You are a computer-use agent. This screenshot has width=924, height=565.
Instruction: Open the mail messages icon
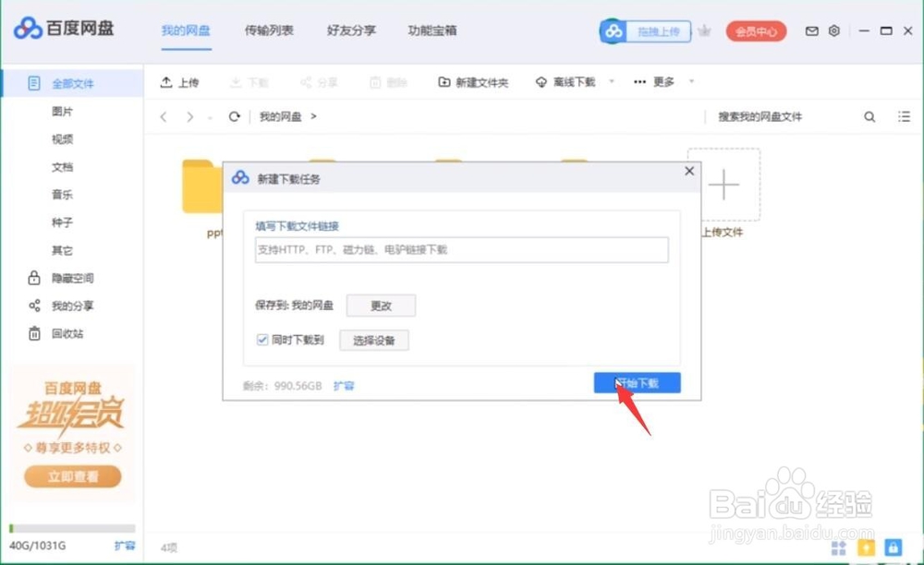(x=812, y=31)
